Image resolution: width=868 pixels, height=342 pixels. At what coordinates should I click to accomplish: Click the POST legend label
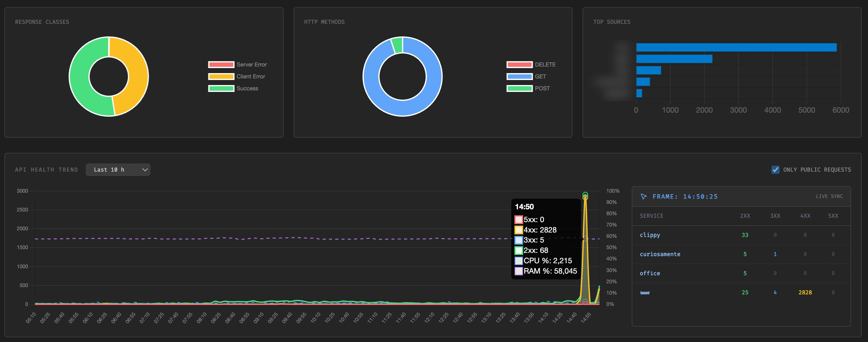point(542,88)
